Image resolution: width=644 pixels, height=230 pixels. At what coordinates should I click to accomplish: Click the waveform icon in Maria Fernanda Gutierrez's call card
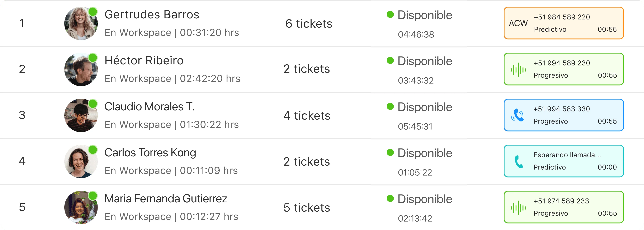pos(518,208)
